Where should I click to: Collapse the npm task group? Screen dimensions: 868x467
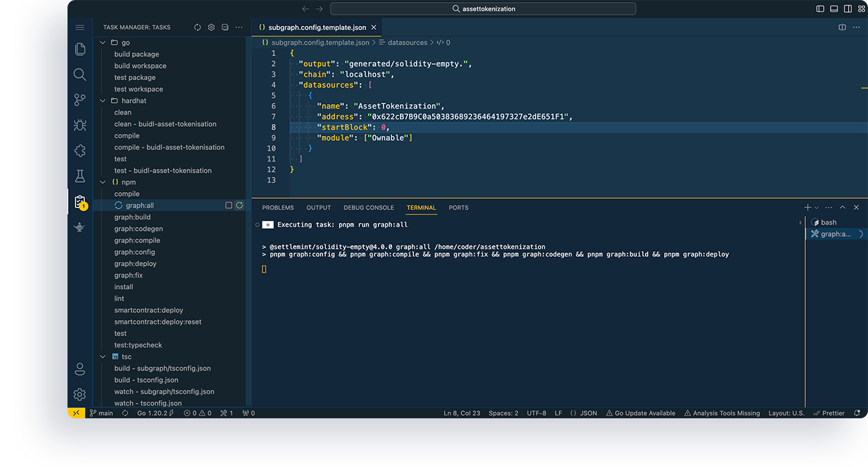coord(103,182)
